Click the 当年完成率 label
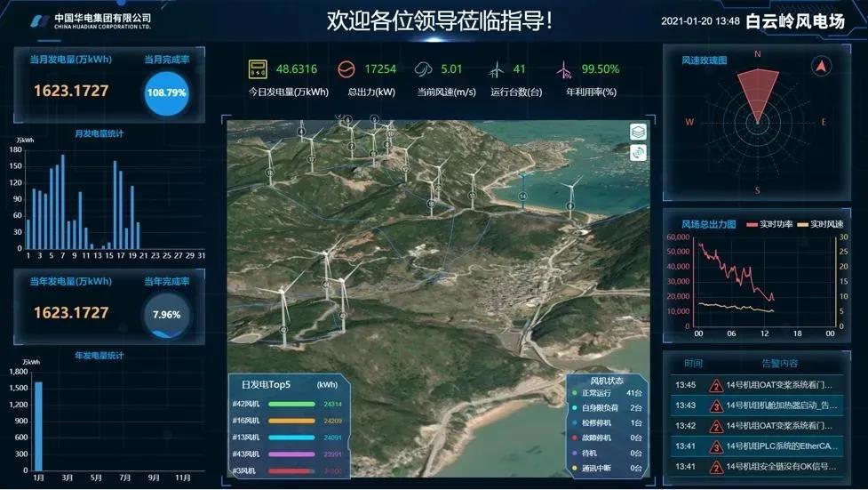868x490 pixels. 167,282
